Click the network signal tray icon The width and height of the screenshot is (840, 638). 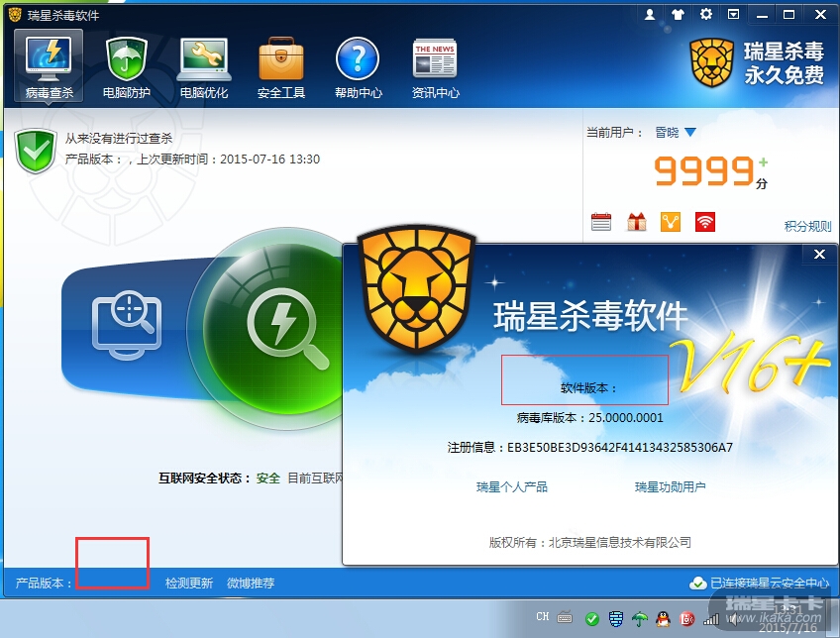[x=711, y=620]
